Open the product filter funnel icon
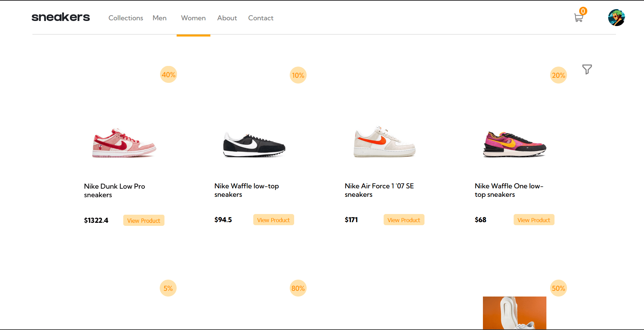 587,69
